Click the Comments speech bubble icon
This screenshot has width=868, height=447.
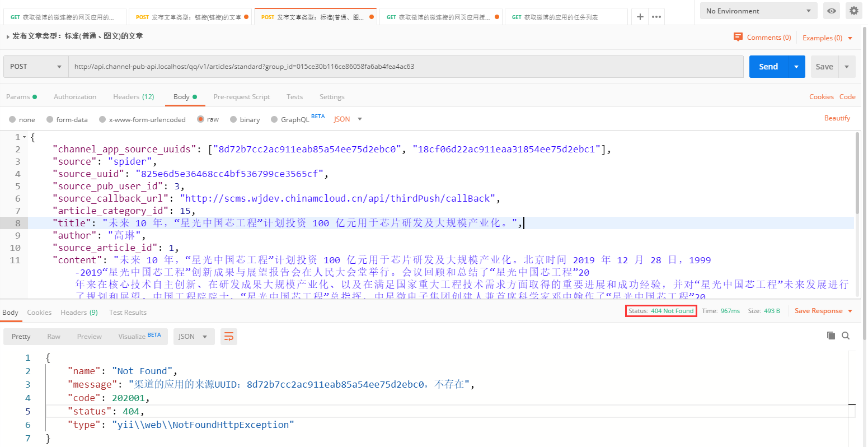click(x=738, y=38)
